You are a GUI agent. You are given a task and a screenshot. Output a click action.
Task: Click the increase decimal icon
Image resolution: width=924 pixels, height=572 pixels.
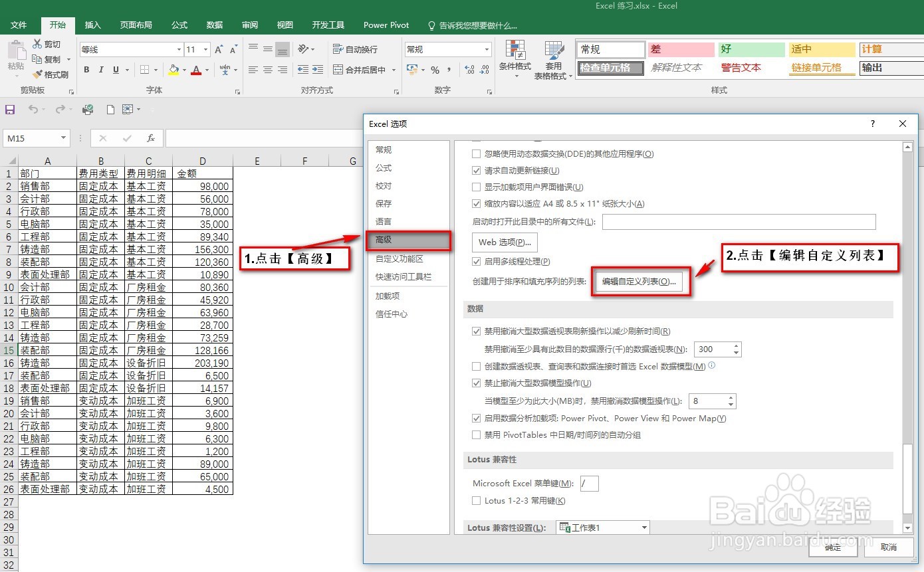tap(469, 70)
